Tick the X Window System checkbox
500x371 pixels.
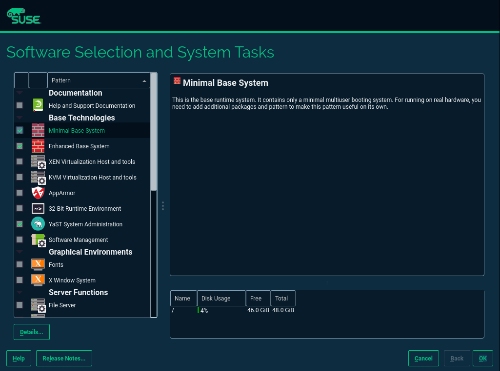[x=20, y=280]
